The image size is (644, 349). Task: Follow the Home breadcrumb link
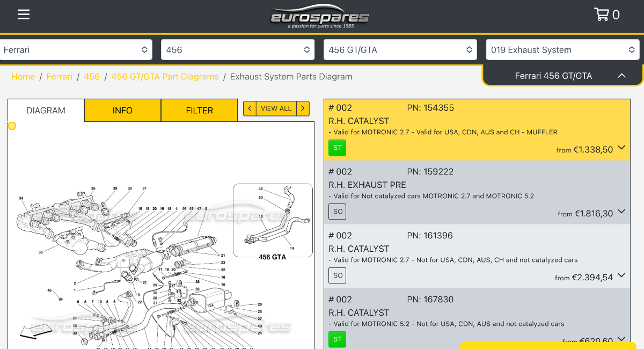tap(23, 77)
